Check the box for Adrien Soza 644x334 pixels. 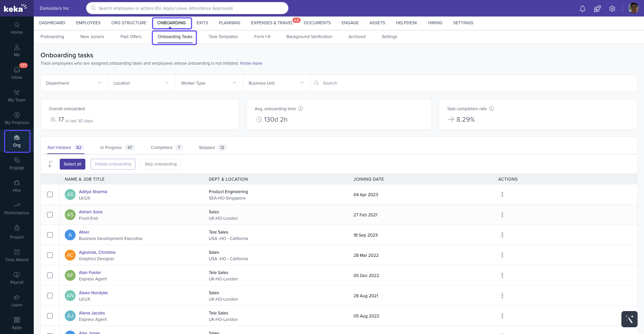pos(50,215)
